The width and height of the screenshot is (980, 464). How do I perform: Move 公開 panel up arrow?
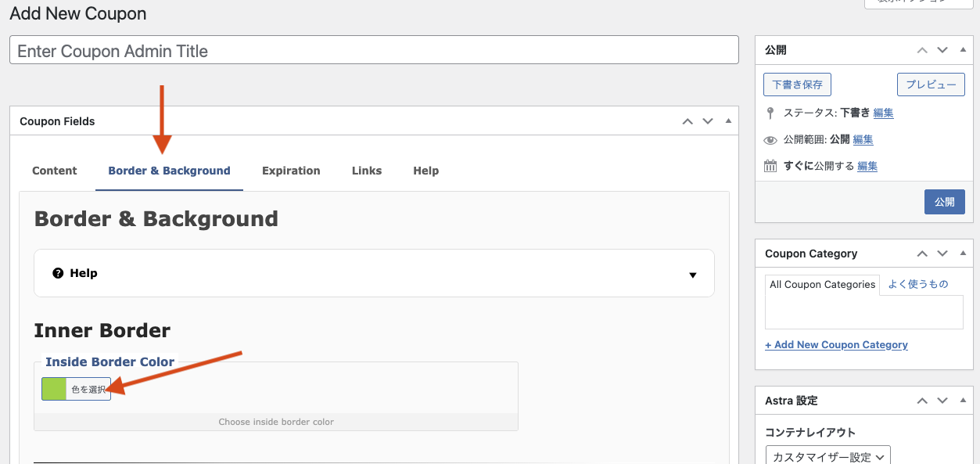pos(922,50)
